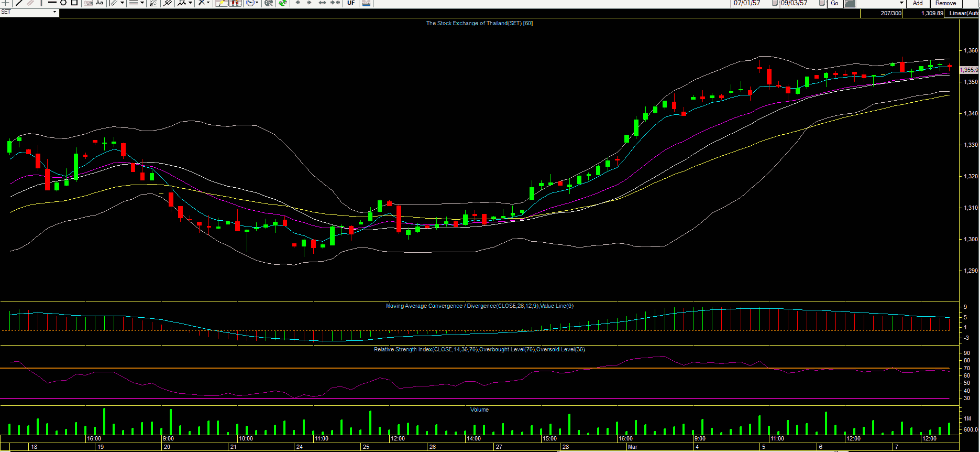The image size is (980, 452).
Task: Click the 07/01/57 start date field
Action: pos(747,3)
